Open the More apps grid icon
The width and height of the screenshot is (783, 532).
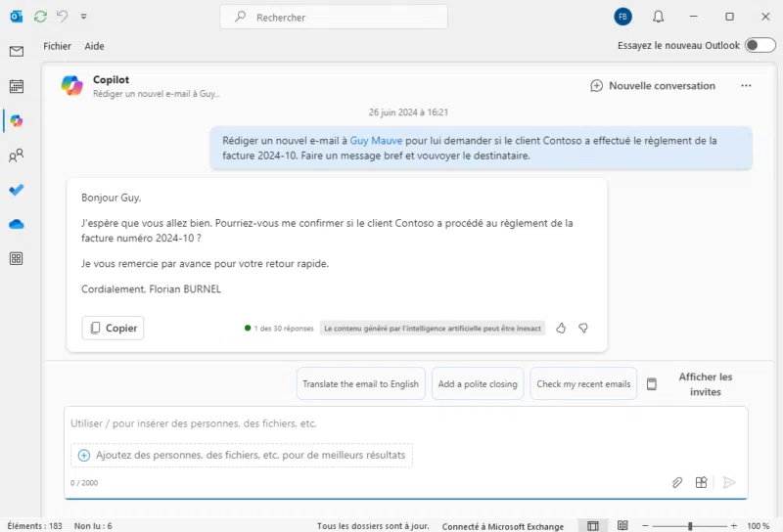coord(16,258)
